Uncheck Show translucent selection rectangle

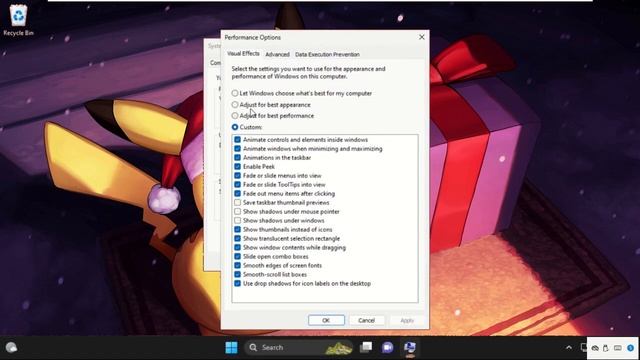click(238, 238)
